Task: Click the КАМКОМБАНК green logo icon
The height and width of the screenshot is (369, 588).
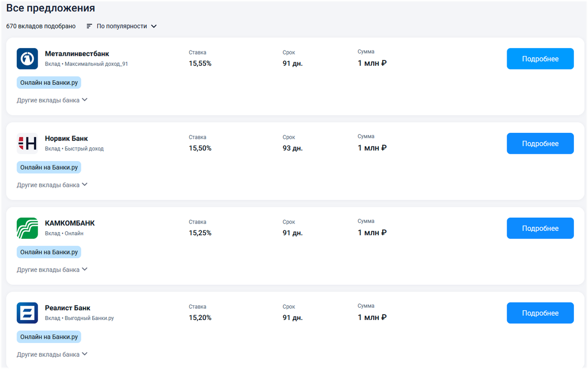Action: (x=27, y=228)
